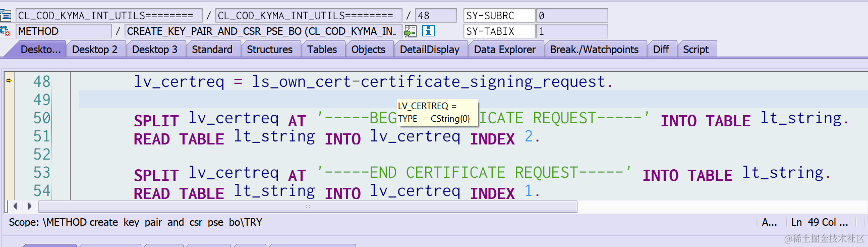Click lt_string at end of line 50
868x247 pixels.
[801, 118]
